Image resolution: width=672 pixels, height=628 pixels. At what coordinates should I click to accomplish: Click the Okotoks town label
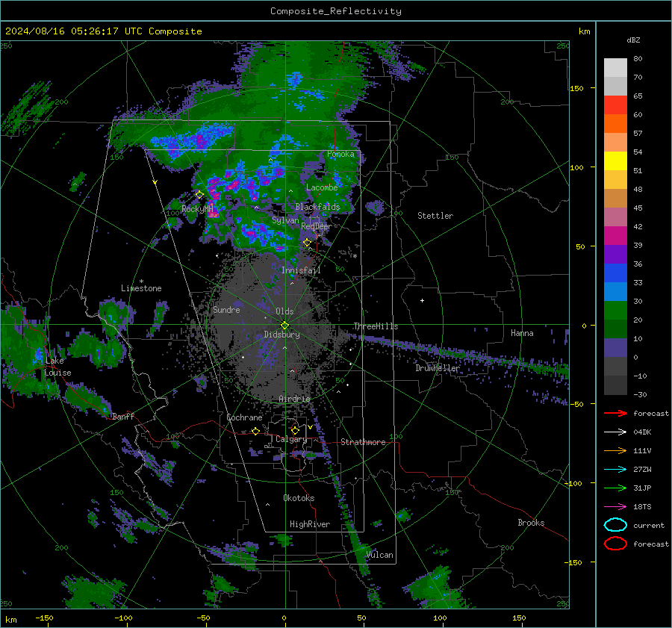tap(299, 498)
